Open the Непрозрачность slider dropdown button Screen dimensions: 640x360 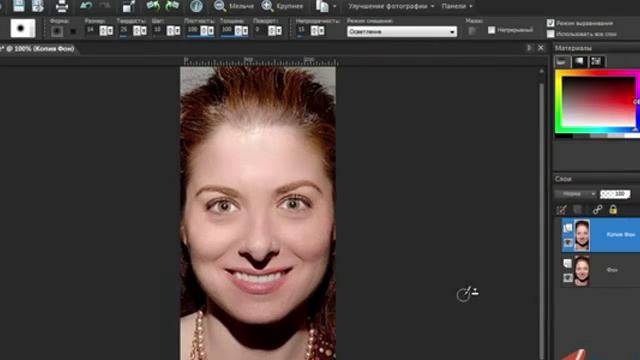(x=321, y=30)
